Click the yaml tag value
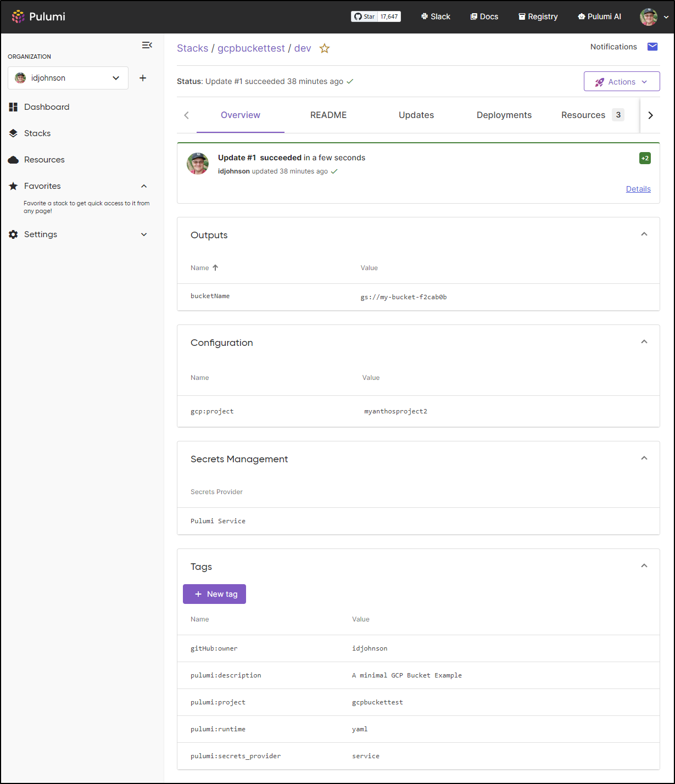Viewport: 675px width, 784px height. coord(360,729)
